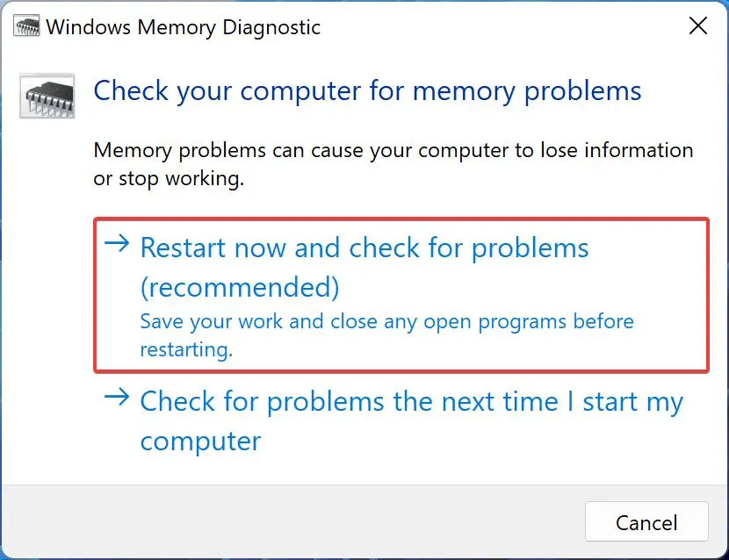The image size is (729, 560).
Task: Click the word restarting. under the recommended option
Action: tap(186, 349)
